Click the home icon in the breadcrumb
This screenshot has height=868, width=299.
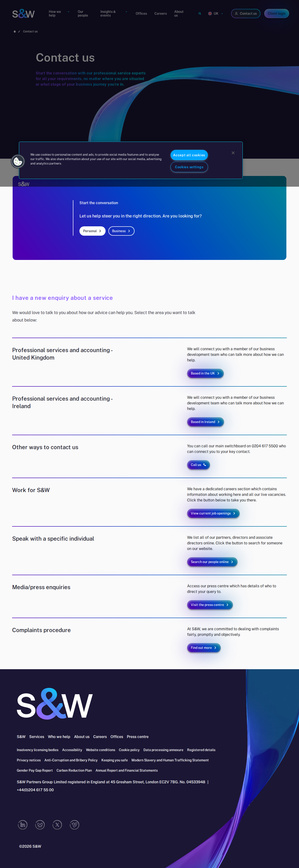pos(14,31)
